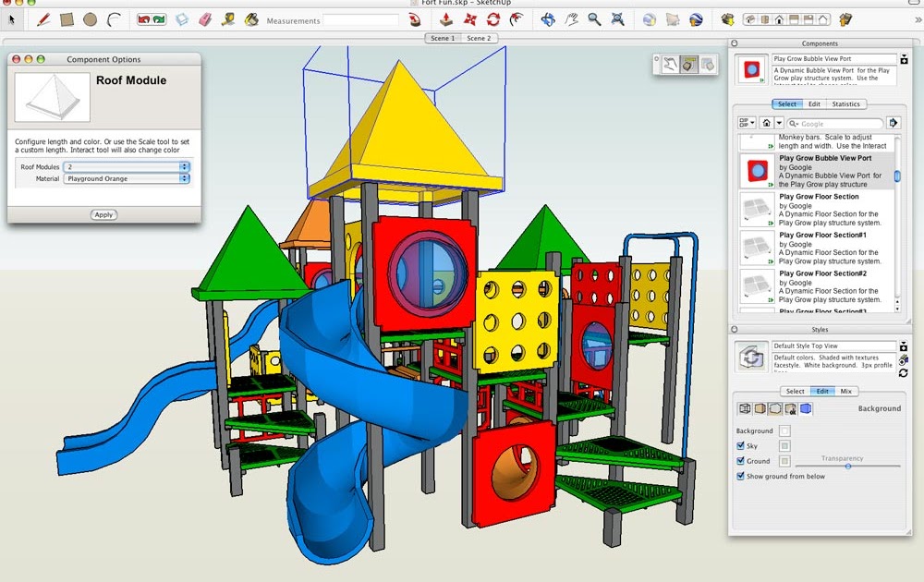Open Edge settings in Styles
Viewport: 924px width, 582px height.
[745, 409]
